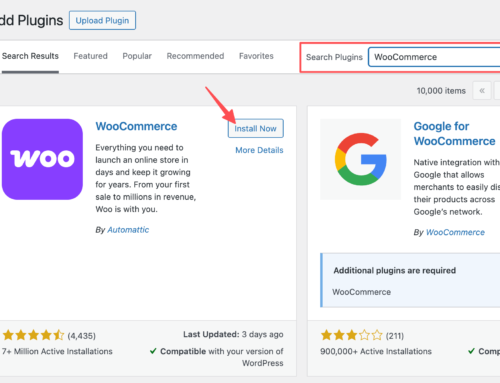500x383 pixels.
Task: Select 'Last Updated: 3 days ago' text
Action: tap(233, 334)
